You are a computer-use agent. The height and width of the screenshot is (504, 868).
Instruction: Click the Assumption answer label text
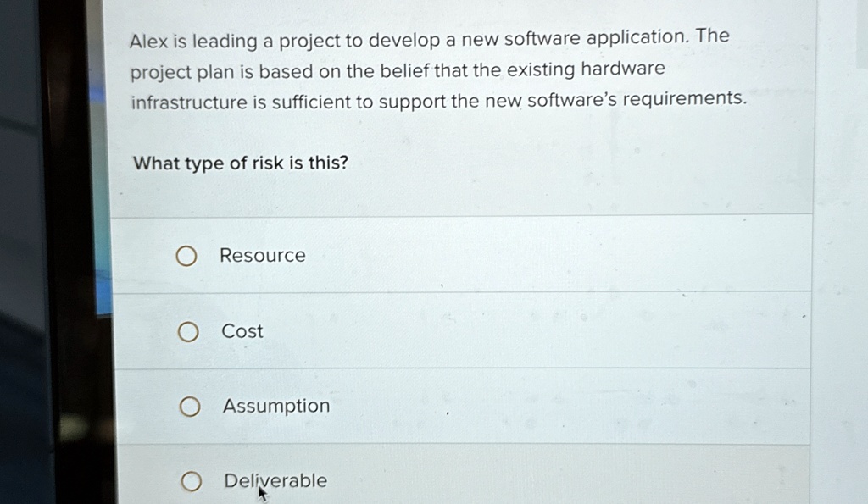coord(275,406)
